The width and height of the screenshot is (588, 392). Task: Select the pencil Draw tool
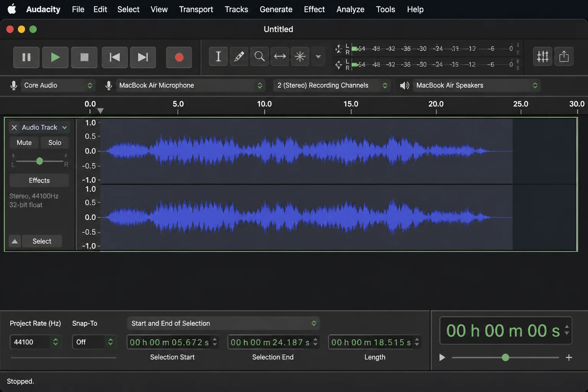239,57
